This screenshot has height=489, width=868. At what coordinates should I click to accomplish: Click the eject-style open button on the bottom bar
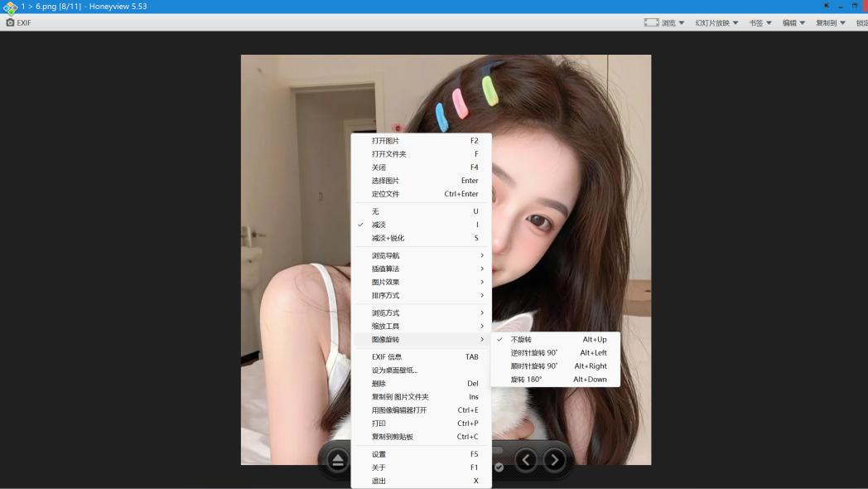pos(337,458)
